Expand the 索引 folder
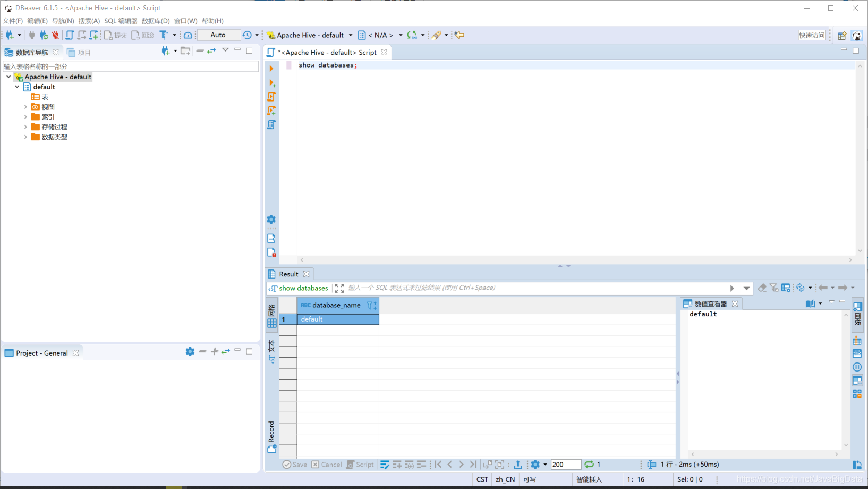 25,117
